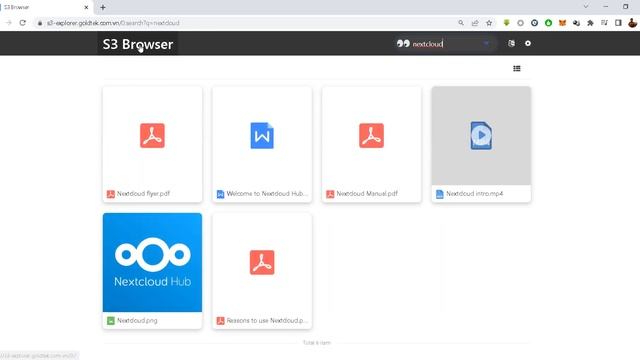Click the browser address bar URL
This screenshot has width=640, height=360.
click(x=113, y=23)
